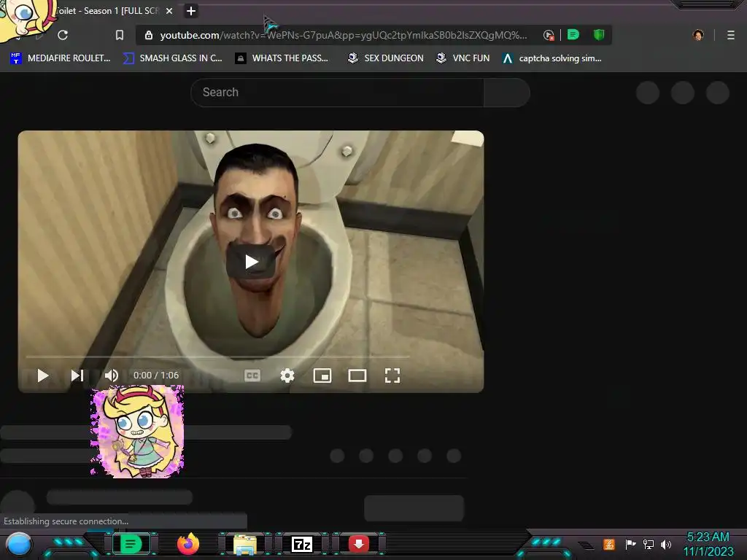
Task: Click the 0:00 / 1:06 time display
Action: [x=156, y=376]
